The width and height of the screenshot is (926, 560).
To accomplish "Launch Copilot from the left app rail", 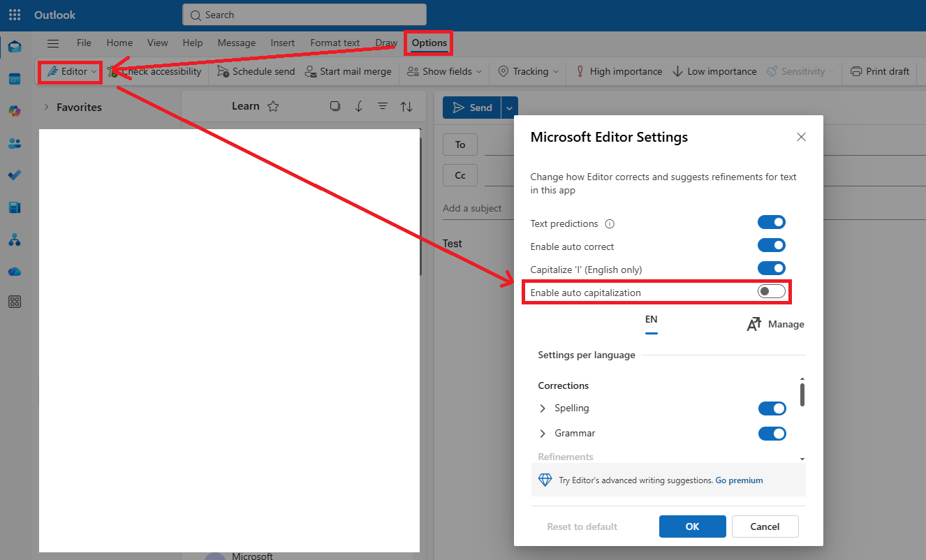I will [x=15, y=111].
